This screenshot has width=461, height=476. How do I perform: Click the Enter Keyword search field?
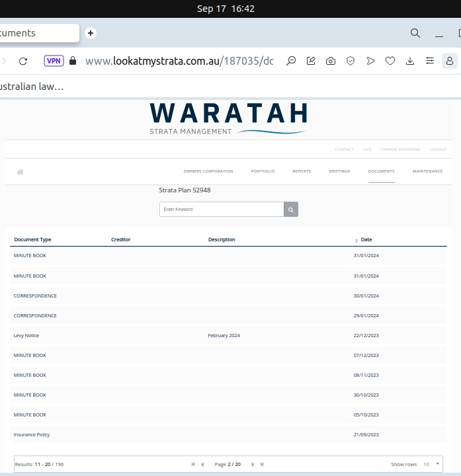(222, 210)
